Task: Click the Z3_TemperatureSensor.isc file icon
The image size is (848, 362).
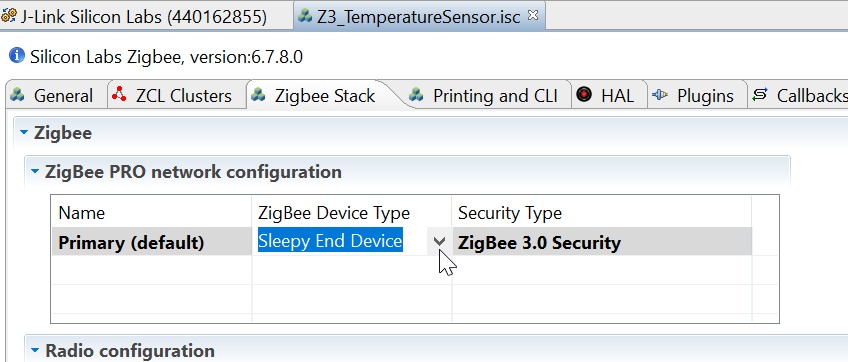Action: click(x=306, y=16)
